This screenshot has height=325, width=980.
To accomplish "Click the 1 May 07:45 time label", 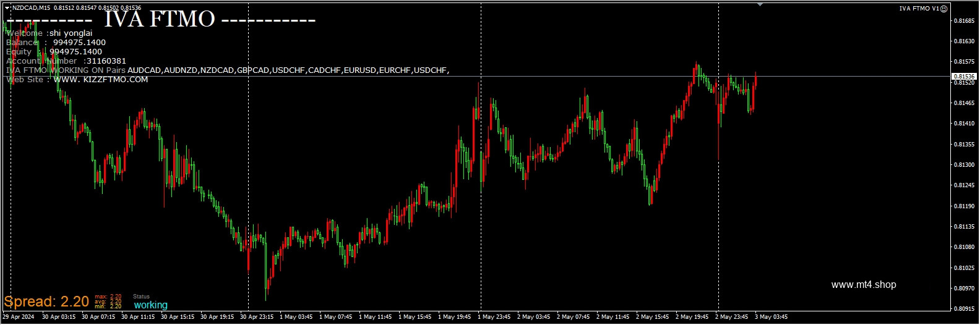I will [x=336, y=317].
